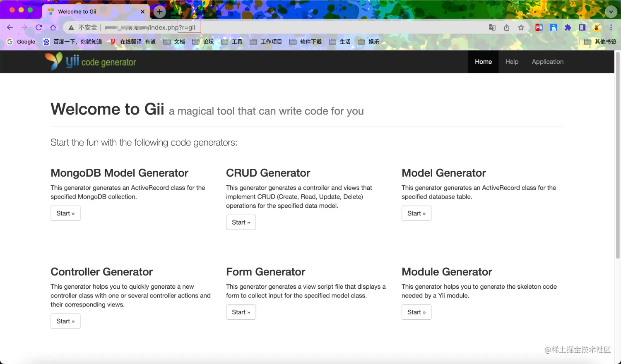Screen dimensions: 621x364
Task: Start the MongoDB Model Generator
Action: (65, 213)
